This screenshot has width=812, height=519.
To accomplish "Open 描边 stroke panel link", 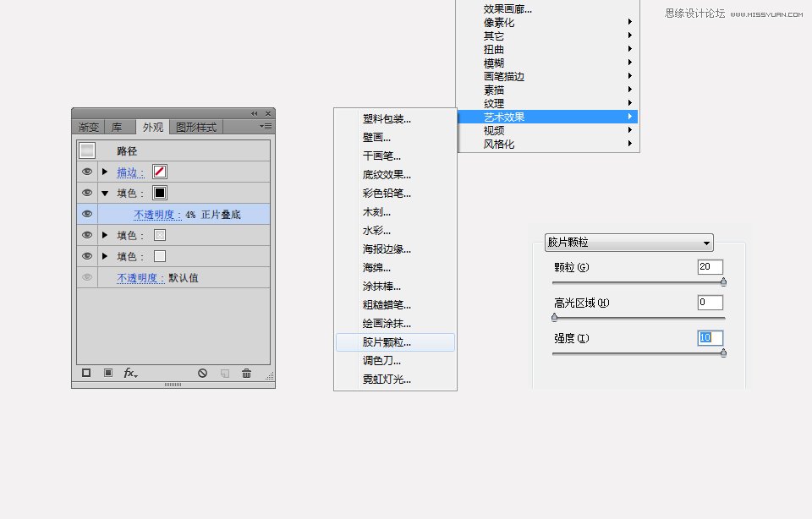I will (130, 172).
